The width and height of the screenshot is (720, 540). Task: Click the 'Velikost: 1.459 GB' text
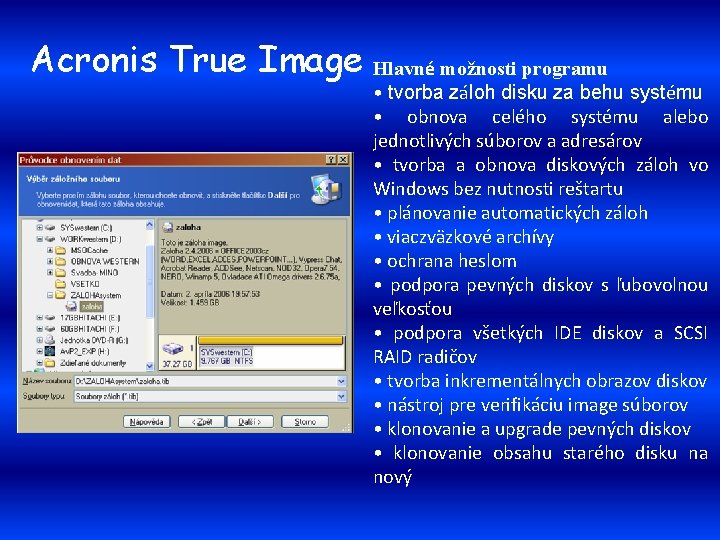190,303
